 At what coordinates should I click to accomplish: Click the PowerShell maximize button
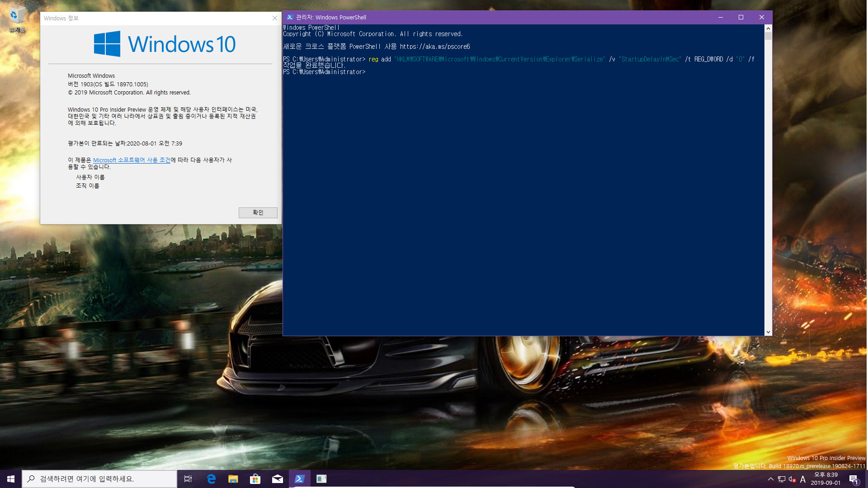[x=741, y=17]
